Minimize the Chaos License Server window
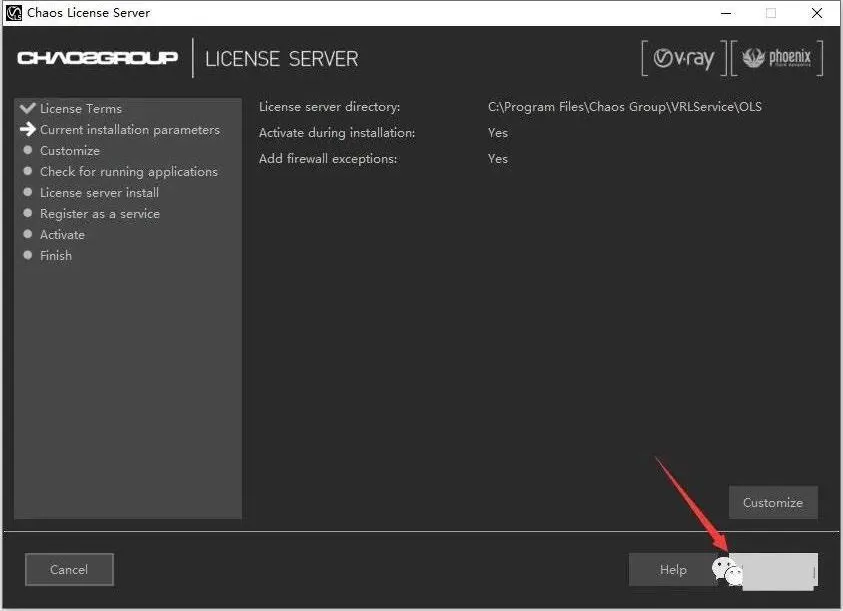843x611 pixels. 726,13
